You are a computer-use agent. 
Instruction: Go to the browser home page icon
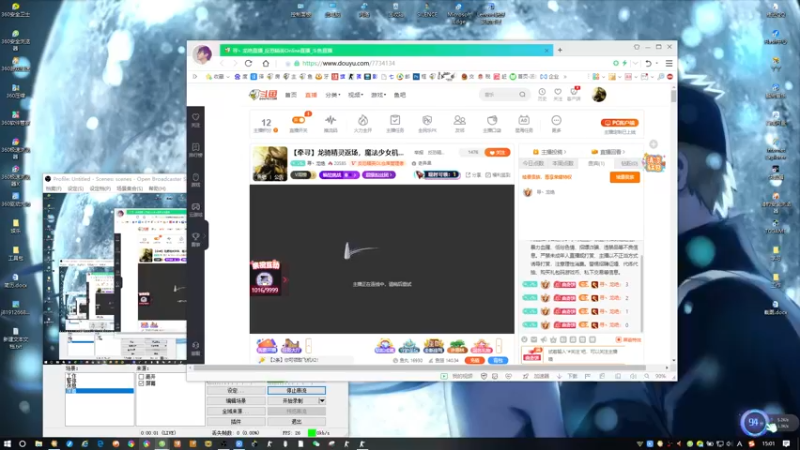point(266,63)
